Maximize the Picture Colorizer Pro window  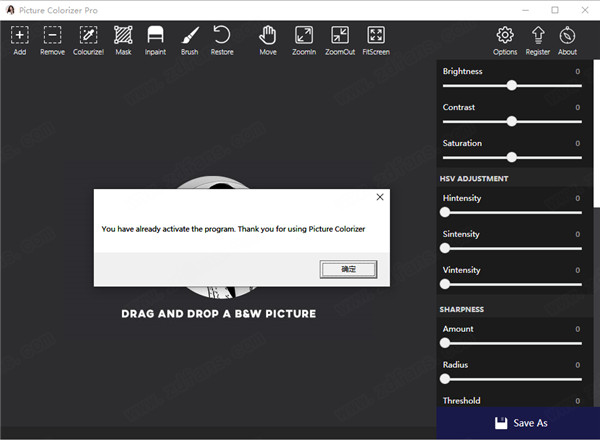pyautogui.click(x=555, y=10)
